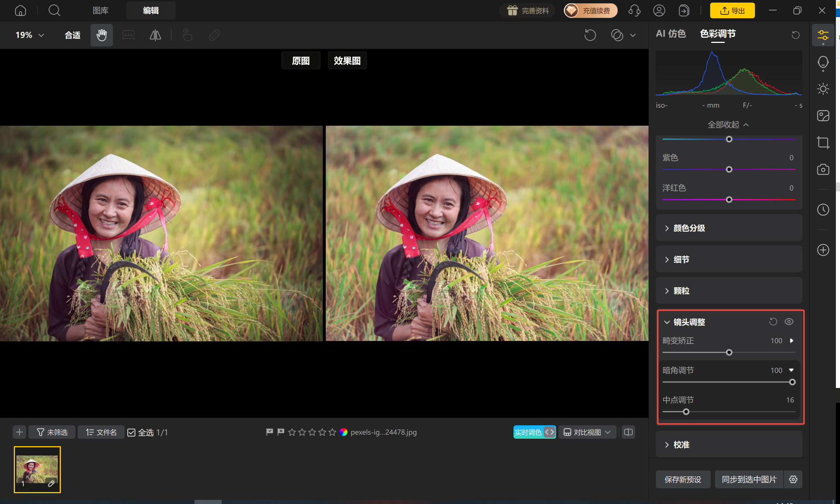The height and width of the screenshot is (504, 840).
Task: Click the 完善资料 button
Action: tap(527, 10)
